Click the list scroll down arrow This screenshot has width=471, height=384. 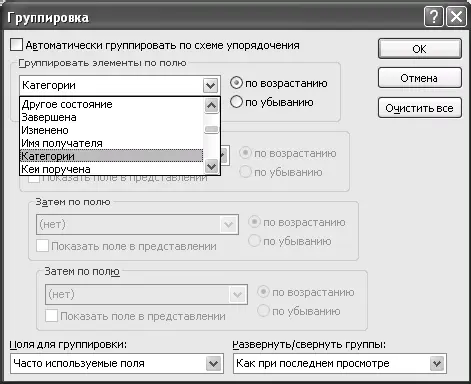[x=211, y=166]
